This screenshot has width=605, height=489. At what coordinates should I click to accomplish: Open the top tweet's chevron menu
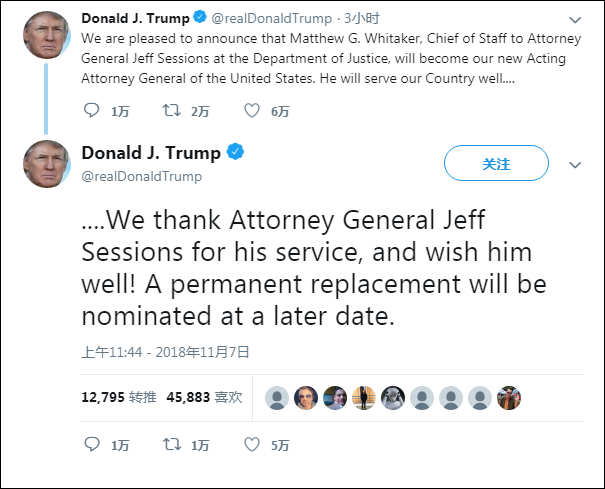574,20
